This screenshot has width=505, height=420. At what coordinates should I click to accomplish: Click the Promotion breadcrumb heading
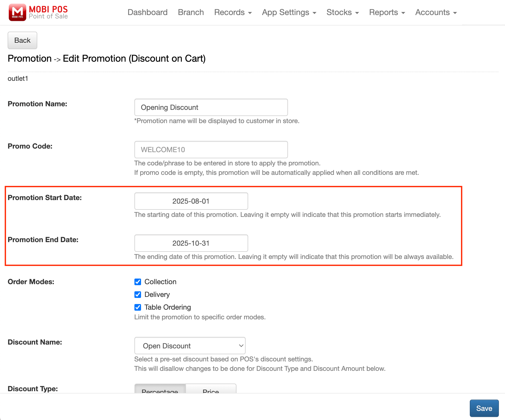point(30,58)
